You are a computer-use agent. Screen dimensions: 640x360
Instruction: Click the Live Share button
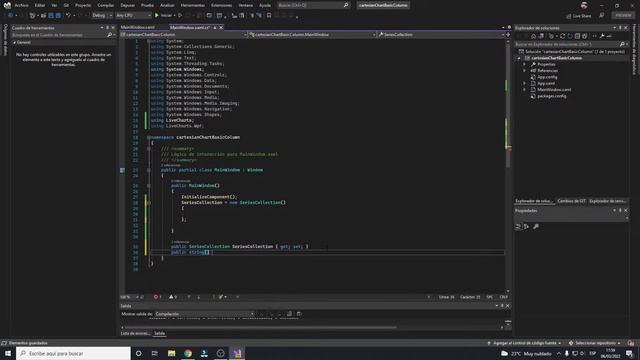579,16
